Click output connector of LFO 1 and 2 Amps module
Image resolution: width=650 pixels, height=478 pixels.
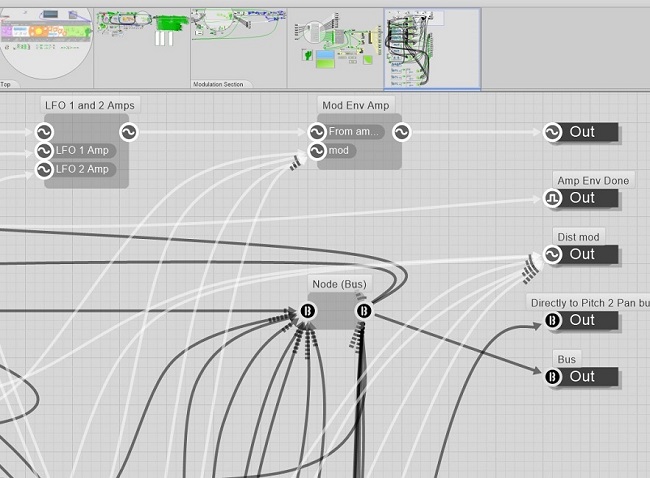(128, 132)
